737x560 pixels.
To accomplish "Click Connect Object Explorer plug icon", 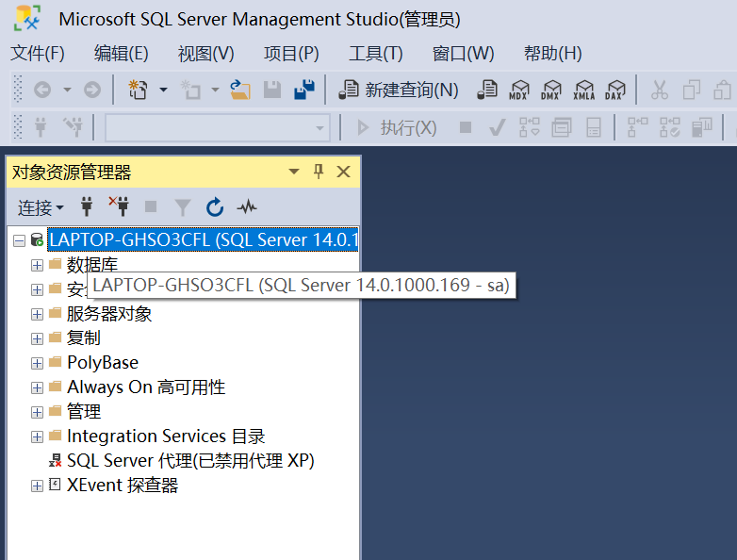I will pyautogui.click(x=87, y=206).
